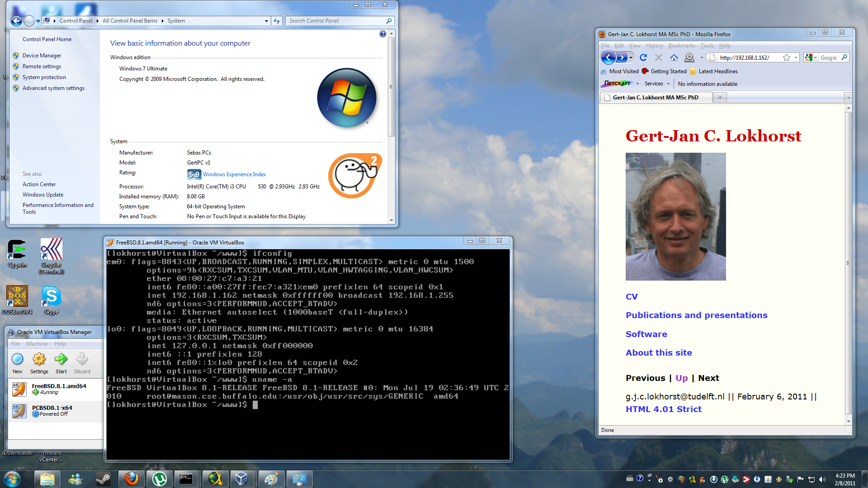Open the Firefox History menu

[654, 46]
